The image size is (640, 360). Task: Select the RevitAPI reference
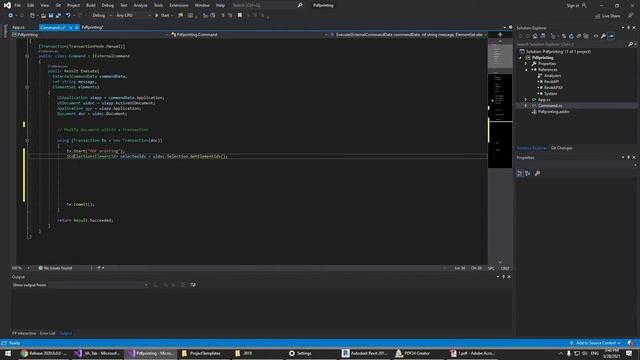tap(551, 82)
